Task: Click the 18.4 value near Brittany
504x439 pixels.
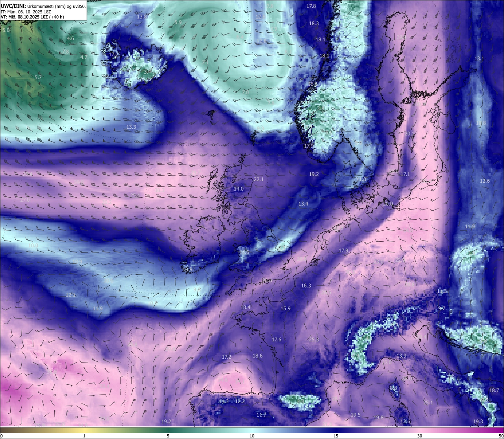Action: pyautogui.click(x=245, y=307)
